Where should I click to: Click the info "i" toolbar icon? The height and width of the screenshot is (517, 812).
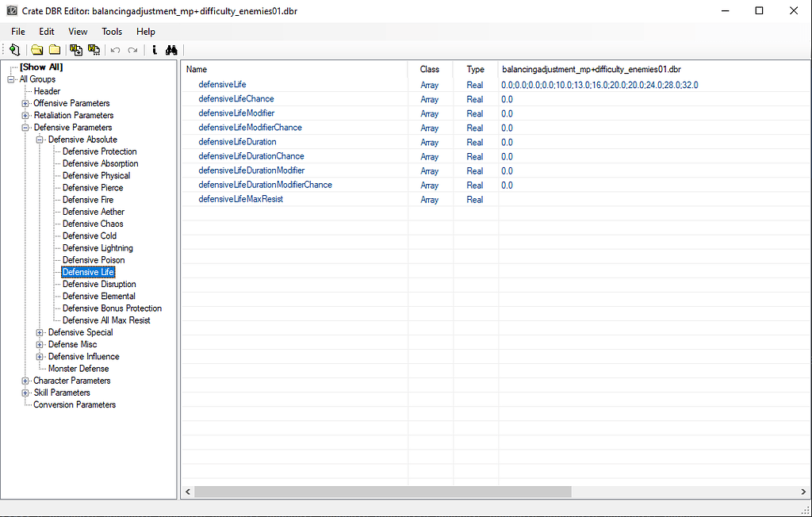point(155,50)
